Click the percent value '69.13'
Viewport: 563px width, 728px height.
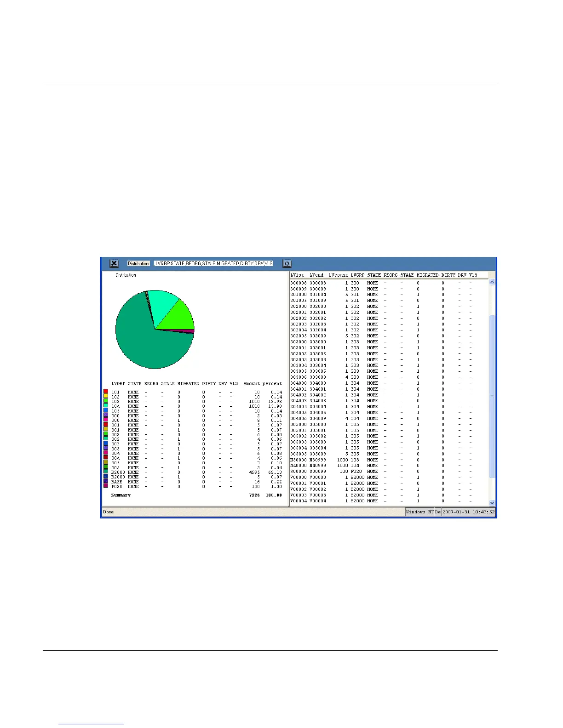point(276,472)
